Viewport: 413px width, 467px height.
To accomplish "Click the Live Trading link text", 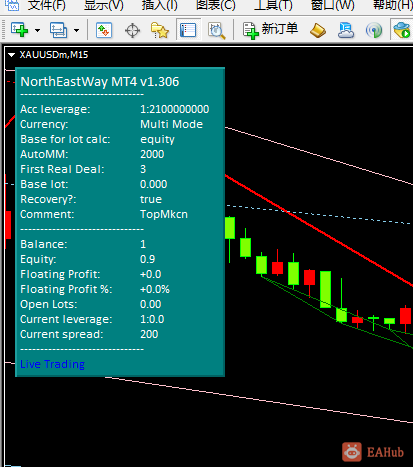I will 52,364.
